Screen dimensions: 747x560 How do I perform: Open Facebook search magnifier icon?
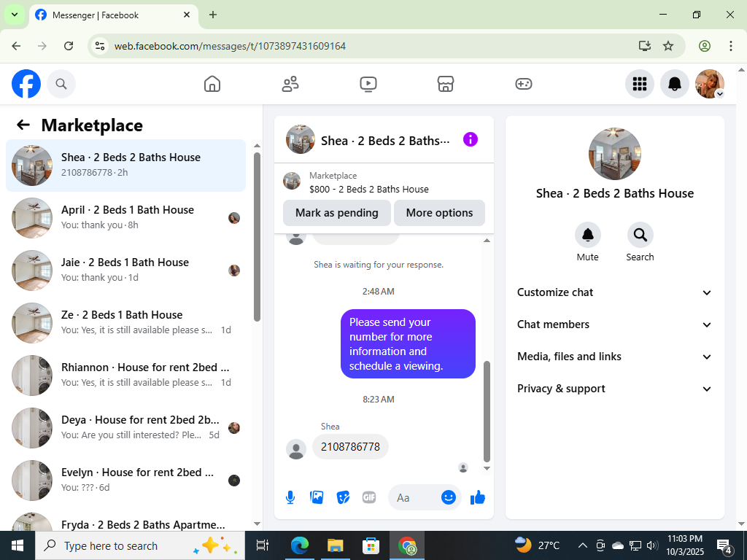point(61,84)
